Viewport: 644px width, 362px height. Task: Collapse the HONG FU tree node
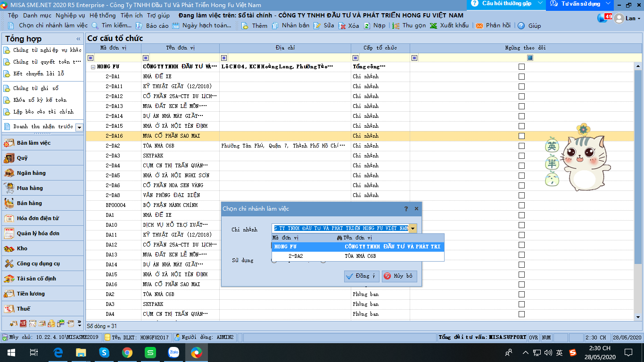point(93,67)
